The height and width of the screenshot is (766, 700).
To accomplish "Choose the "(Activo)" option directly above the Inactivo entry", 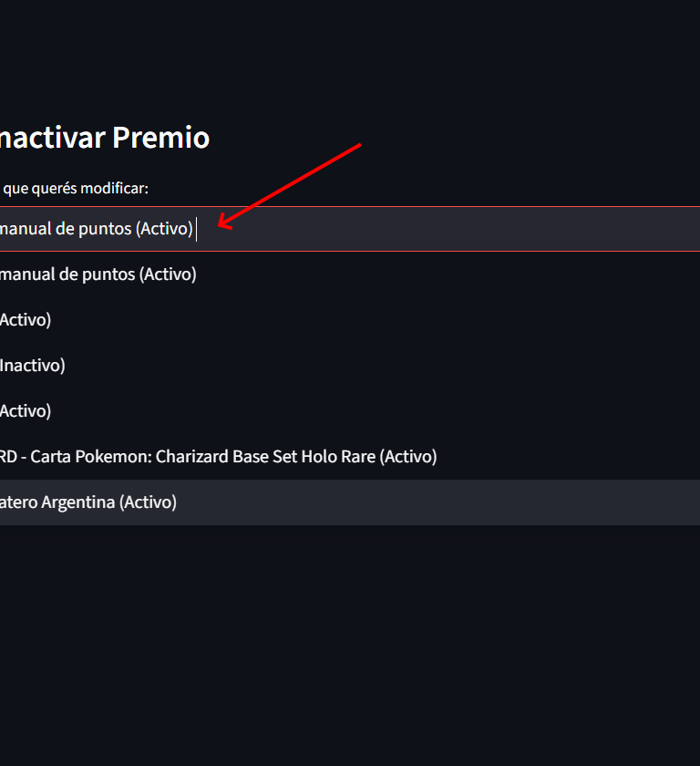I will pos(26,320).
